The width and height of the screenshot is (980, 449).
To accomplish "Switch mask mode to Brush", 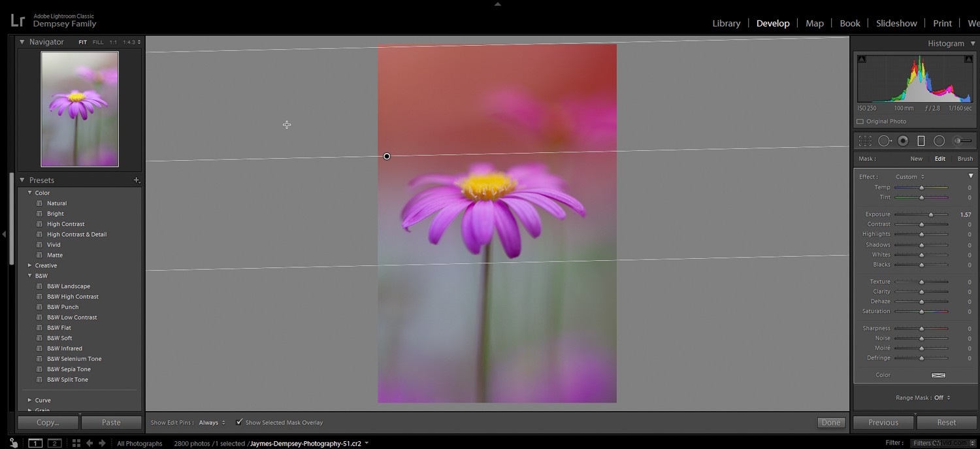I will coord(965,158).
